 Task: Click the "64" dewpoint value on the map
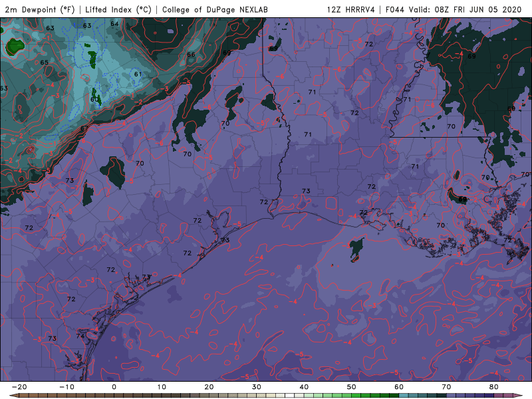[114, 24]
